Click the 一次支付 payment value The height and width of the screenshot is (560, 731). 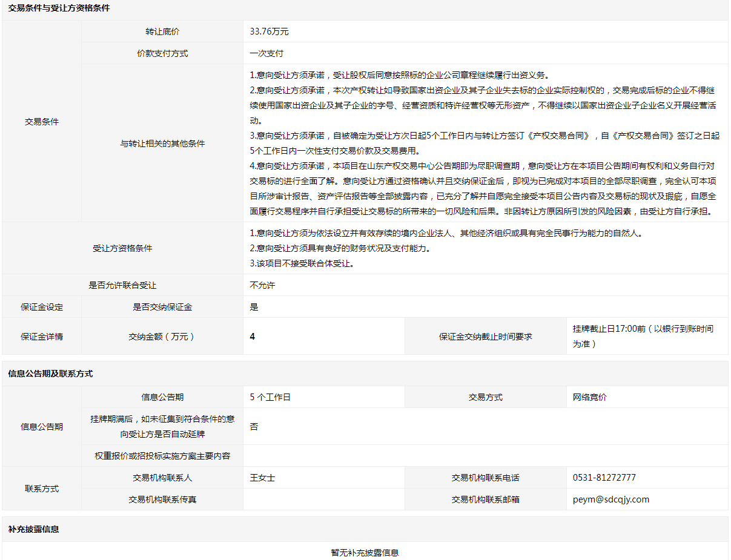click(266, 53)
